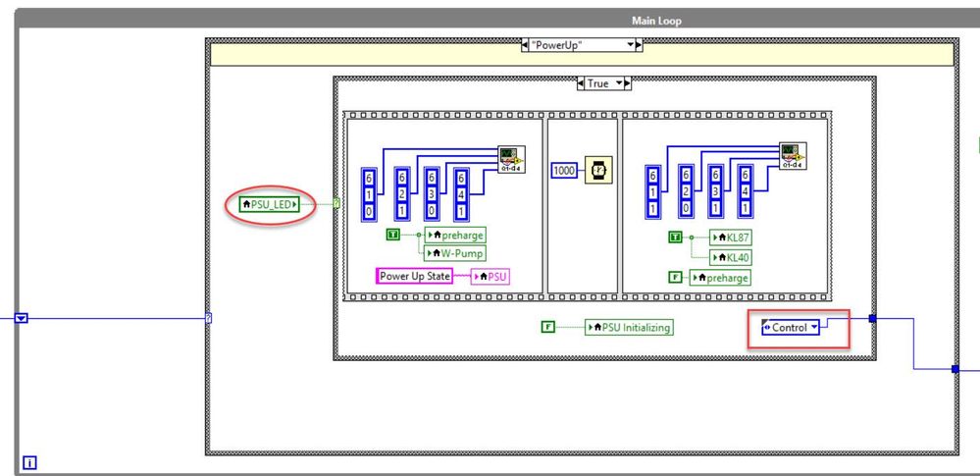Select the 6 1 0 array constant

[x=369, y=194]
